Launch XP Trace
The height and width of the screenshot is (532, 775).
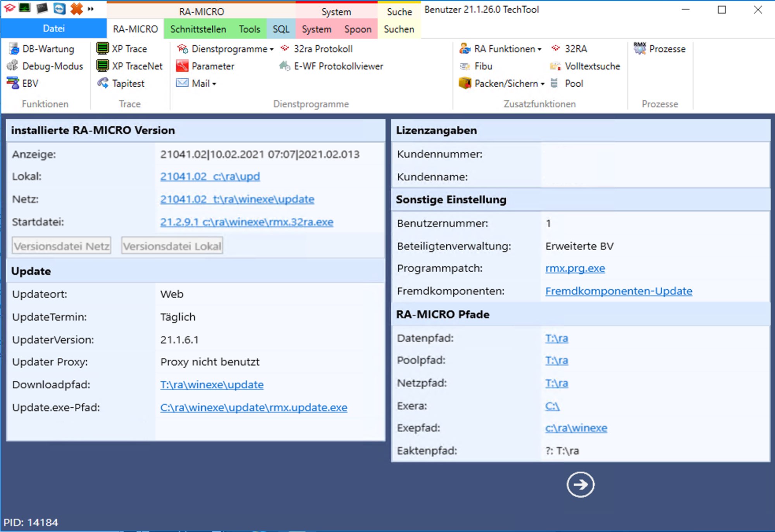coord(122,49)
